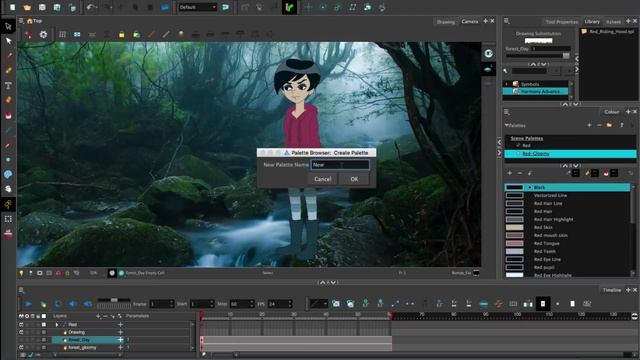Switch to the Tool Properties tab
The width and height of the screenshot is (640, 360).
pos(562,22)
